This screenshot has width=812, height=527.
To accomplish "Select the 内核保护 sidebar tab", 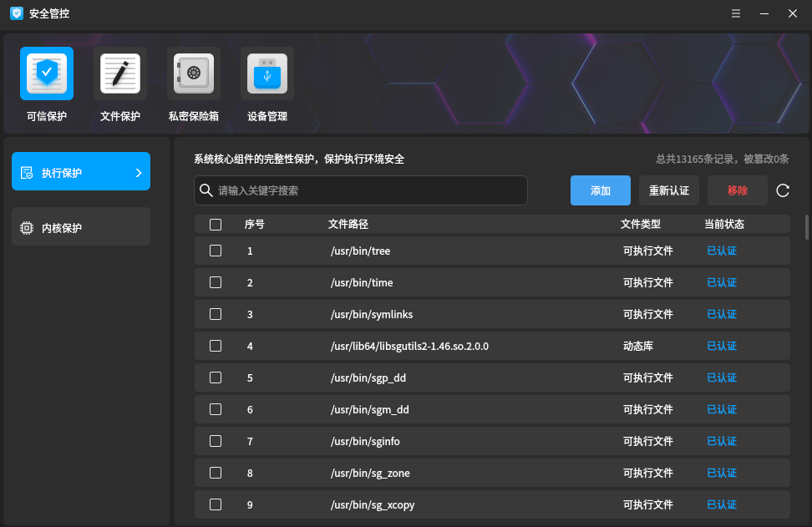I will tap(81, 227).
